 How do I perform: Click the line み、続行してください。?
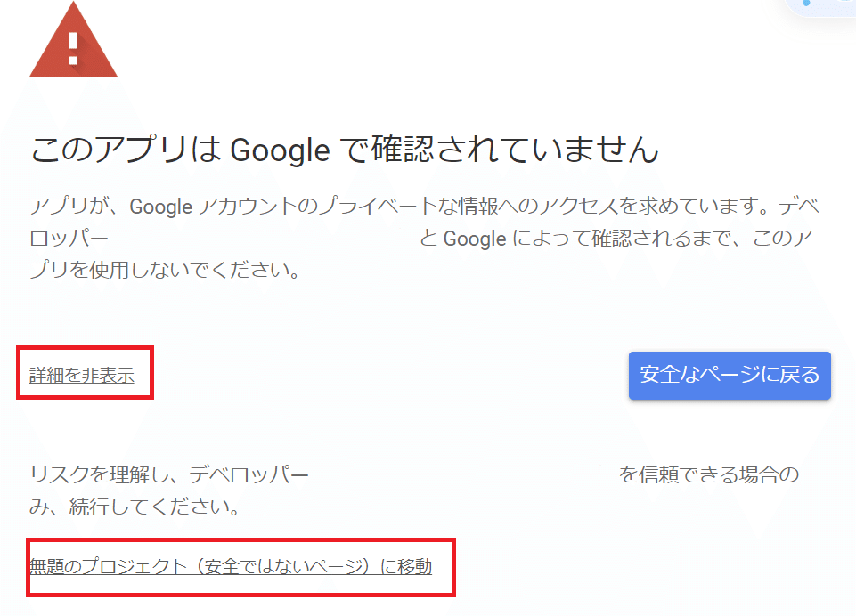(x=135, y=508)
